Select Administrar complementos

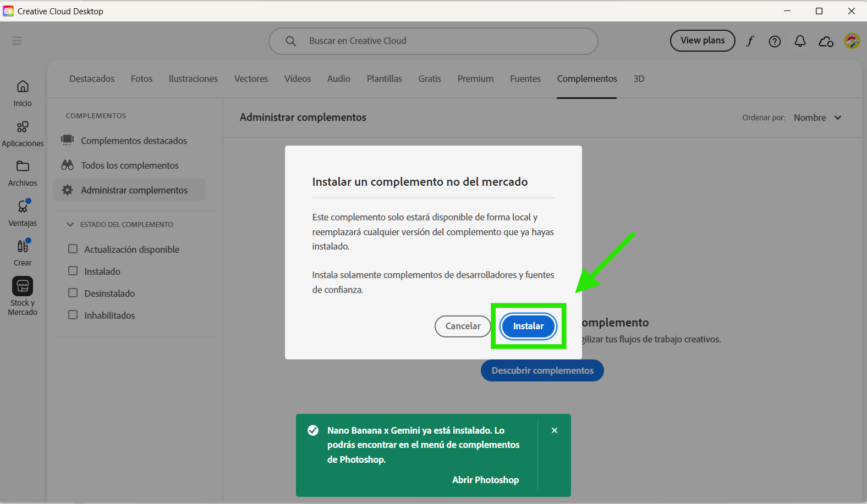129,190
